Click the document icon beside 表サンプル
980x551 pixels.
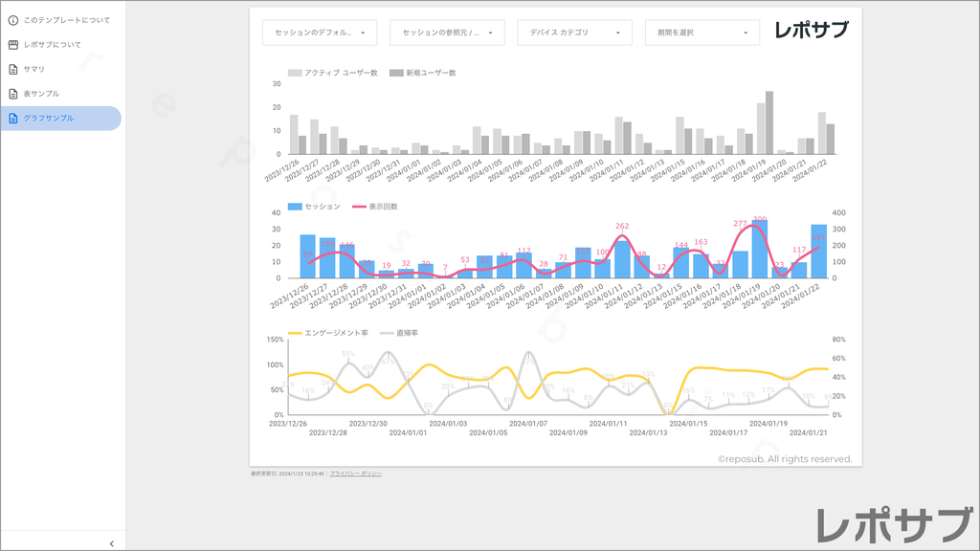pos(13,94)
